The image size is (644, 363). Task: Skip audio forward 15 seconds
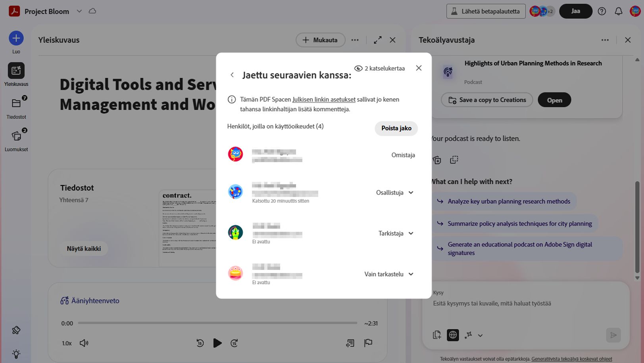click(234, 343)
